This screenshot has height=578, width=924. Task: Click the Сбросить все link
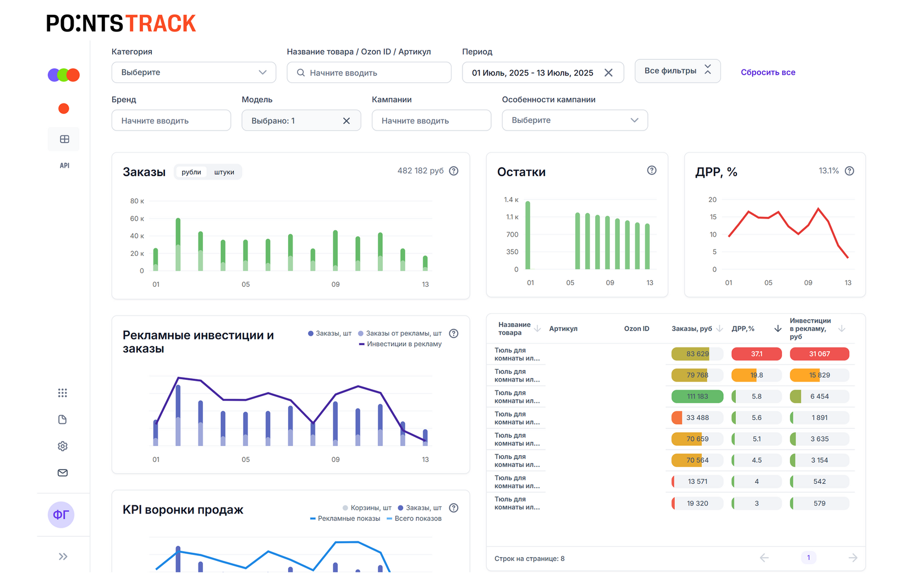tap(768, 72)
